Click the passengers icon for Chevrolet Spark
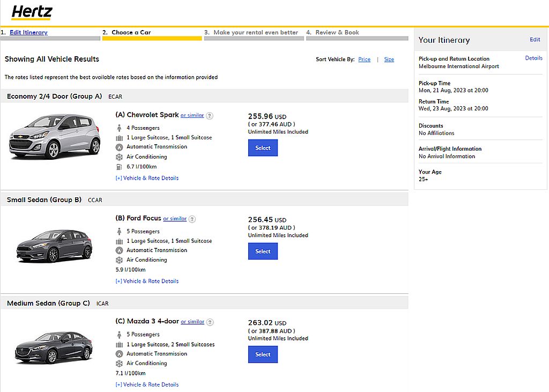 click(118, 128)
